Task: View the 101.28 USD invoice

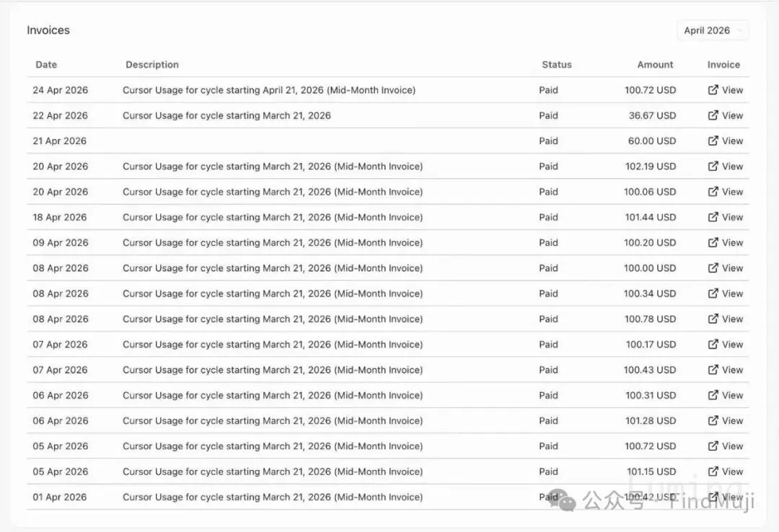Action: (726, 420)
